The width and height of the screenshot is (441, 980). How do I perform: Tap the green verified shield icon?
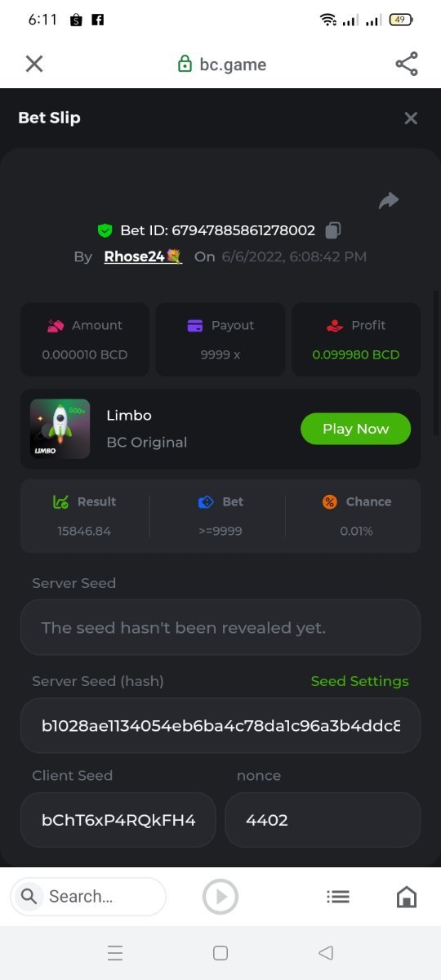coord(105,230)
